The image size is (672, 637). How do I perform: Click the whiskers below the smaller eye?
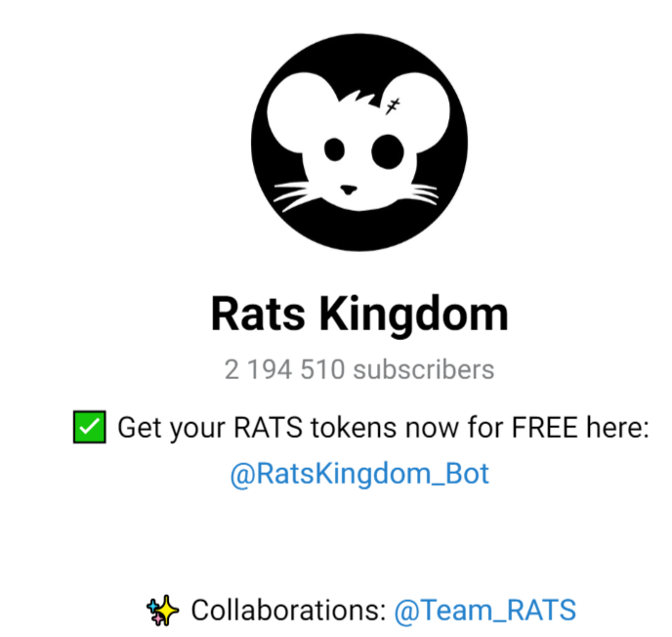[296, 195]
